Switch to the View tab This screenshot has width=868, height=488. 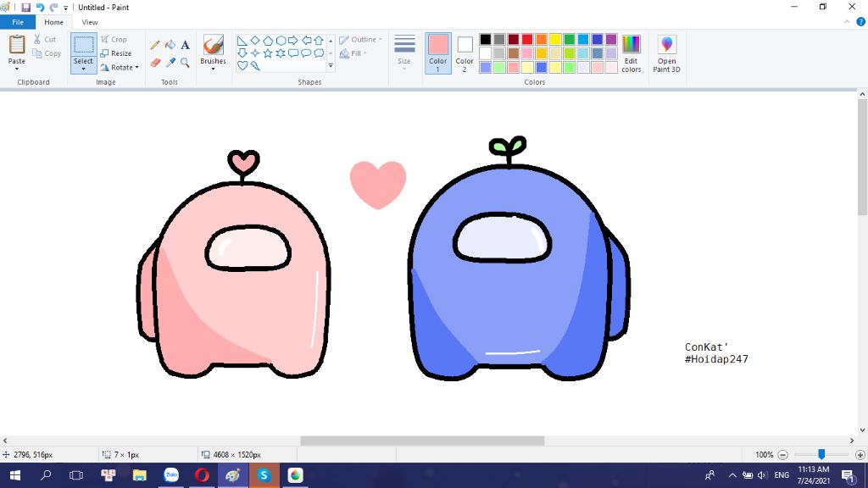[x=90, y=22]
